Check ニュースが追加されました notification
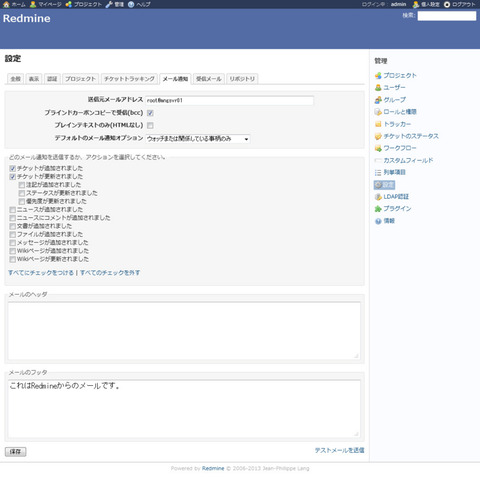The width and height of the screenshot is (480, 483). (x=13, y=210)
